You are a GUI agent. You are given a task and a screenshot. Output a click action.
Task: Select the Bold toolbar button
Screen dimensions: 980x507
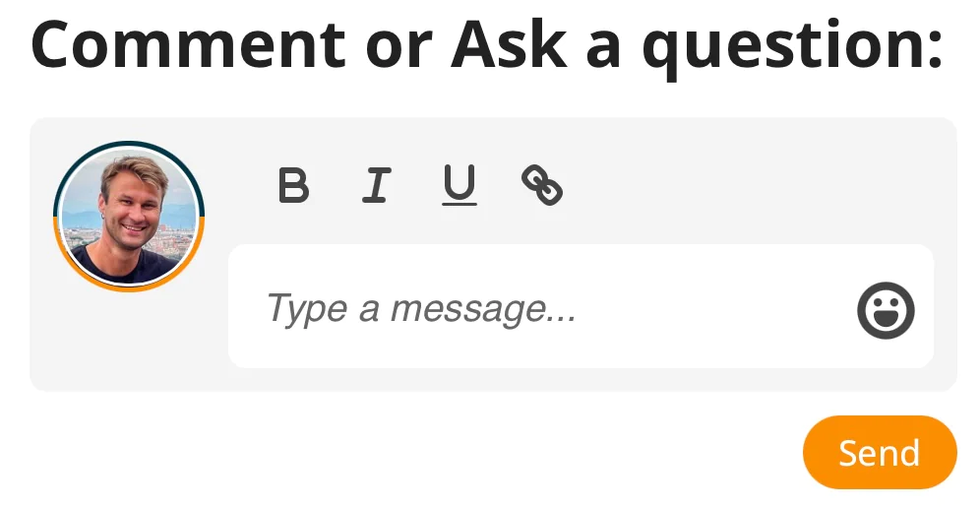293,185
